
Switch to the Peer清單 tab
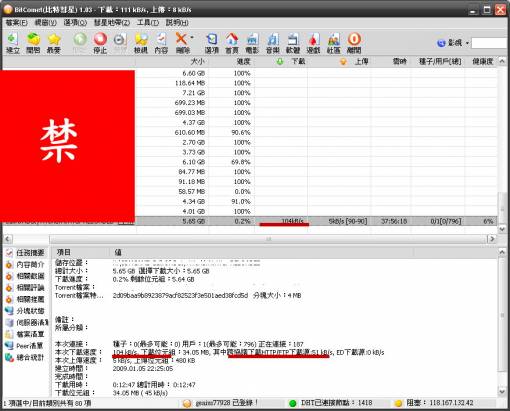pyautogui.click(x=25, y=346)
